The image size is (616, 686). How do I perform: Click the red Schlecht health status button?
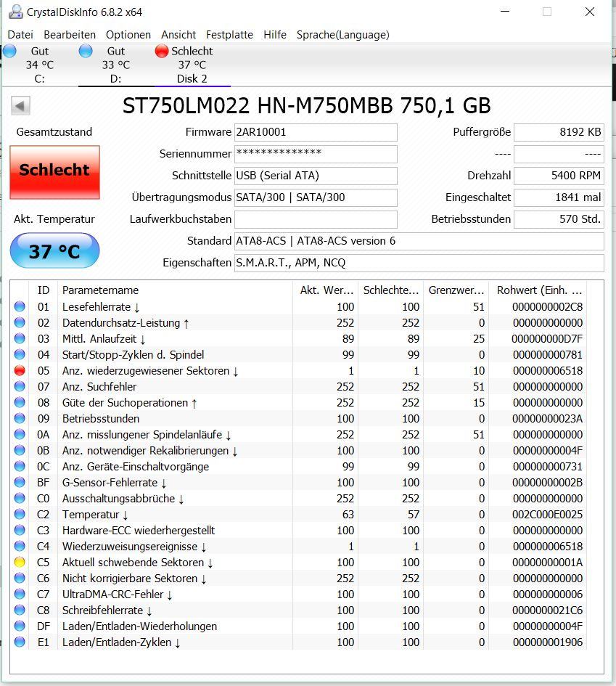54,172
